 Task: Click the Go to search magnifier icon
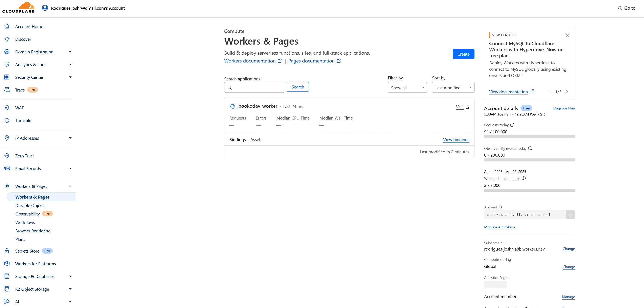point(620,8)
